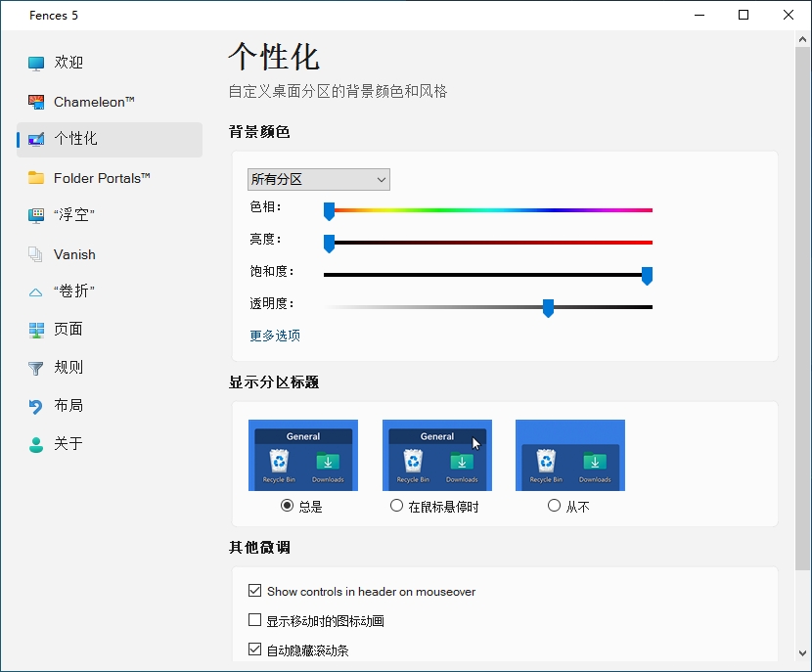Viewport: 812px width, 672px height.
Task: Click the vertical scrollbar thumb
Action: coord(802,308)
